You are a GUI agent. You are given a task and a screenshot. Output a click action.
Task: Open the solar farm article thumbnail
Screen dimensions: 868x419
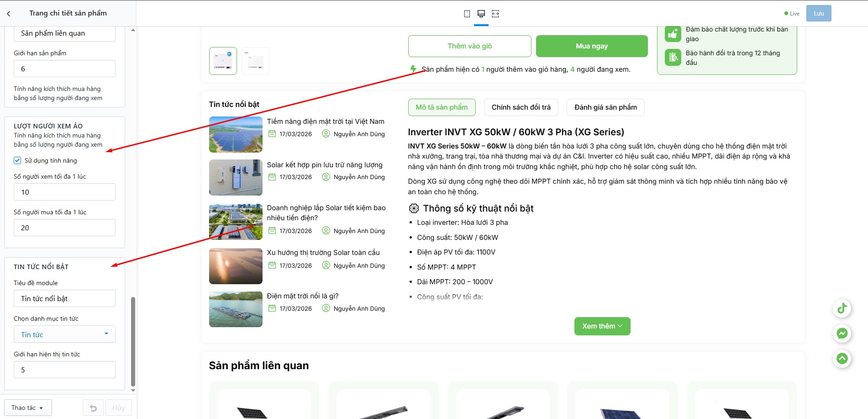(x=236, y=134)
